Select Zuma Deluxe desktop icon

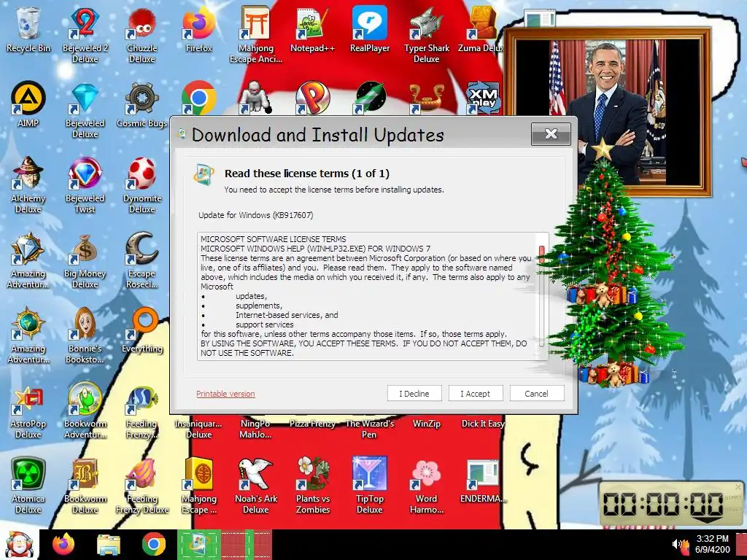[482, 30]
